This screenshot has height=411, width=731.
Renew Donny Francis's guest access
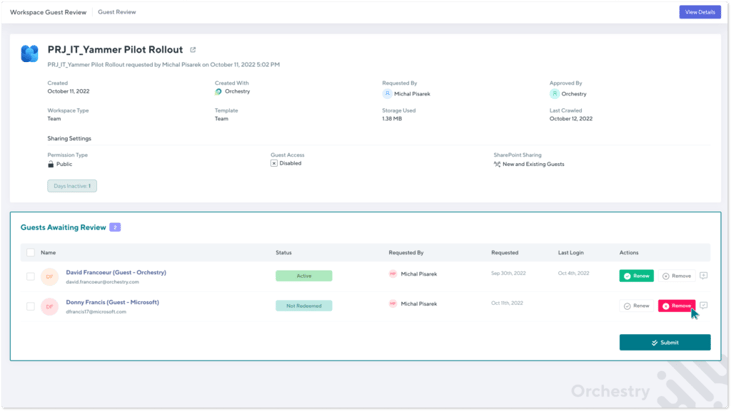[636, 306]
